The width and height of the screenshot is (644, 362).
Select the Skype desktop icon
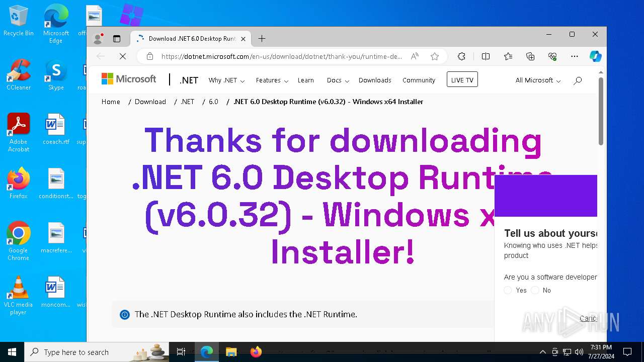(56, 74)
